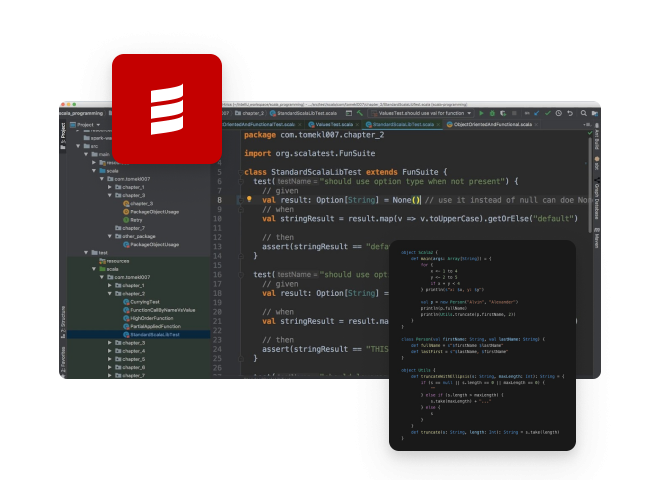The image size is (660, 480).
Task: Click the yellow lightbulb on line 8
Action: (249, 199)
